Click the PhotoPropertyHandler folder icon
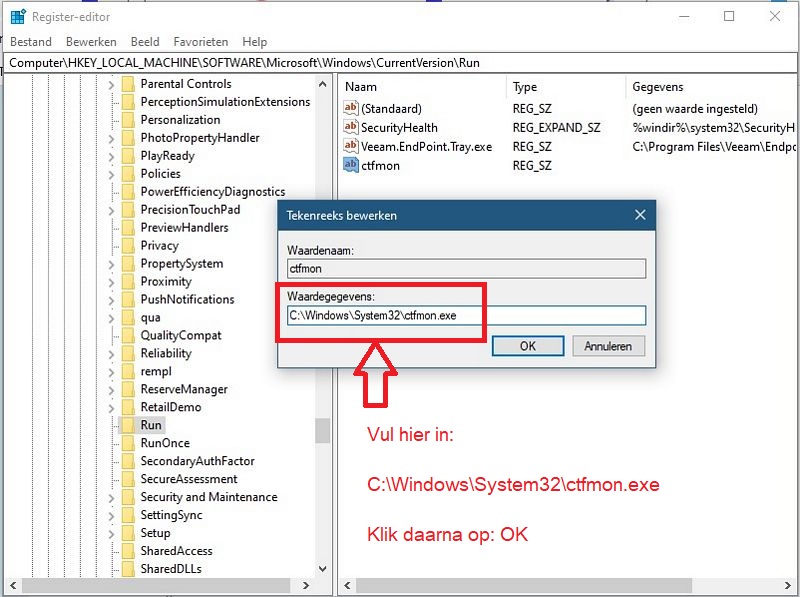The width and height of the screenshot is (800, 597). click(128, 138)
